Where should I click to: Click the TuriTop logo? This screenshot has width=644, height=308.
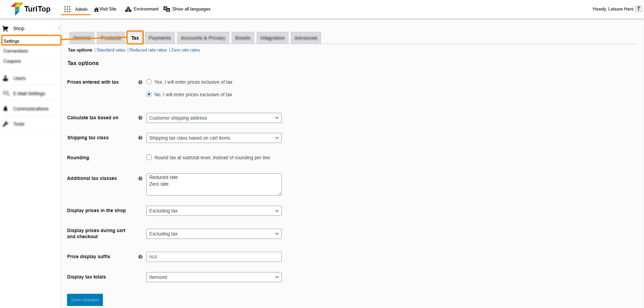pyautogui.click(x=30, y=9)
